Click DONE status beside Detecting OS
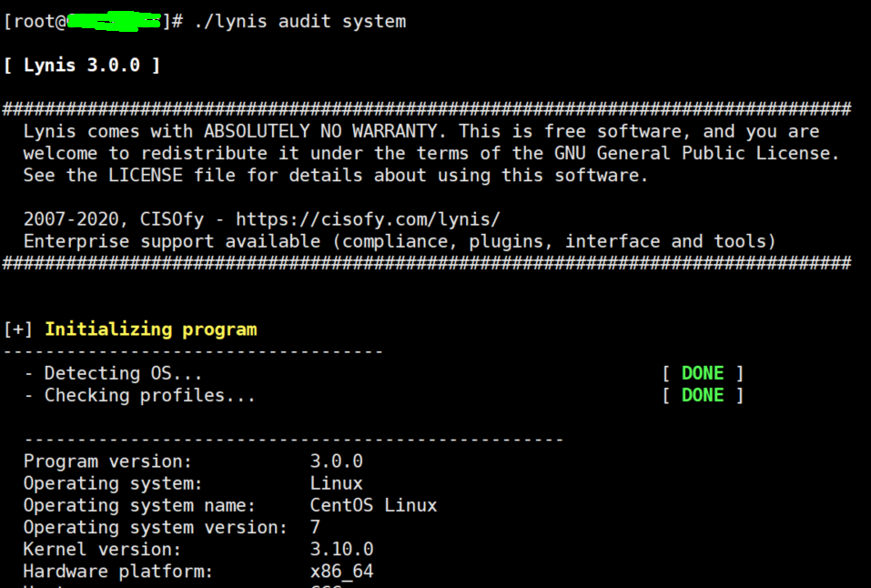The height and width of the screenshot is (588, 871). point(703,373)
